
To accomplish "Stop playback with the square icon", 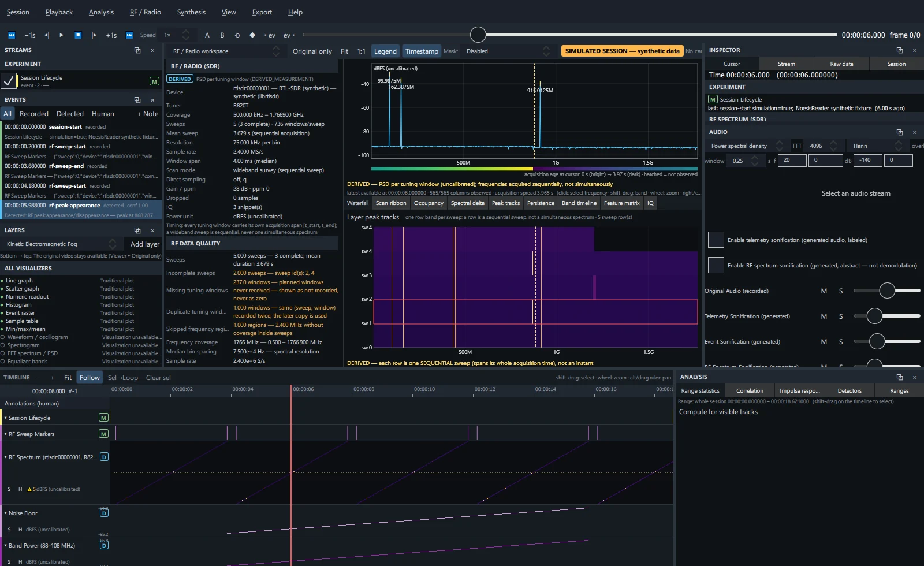I will coord(78,35).
